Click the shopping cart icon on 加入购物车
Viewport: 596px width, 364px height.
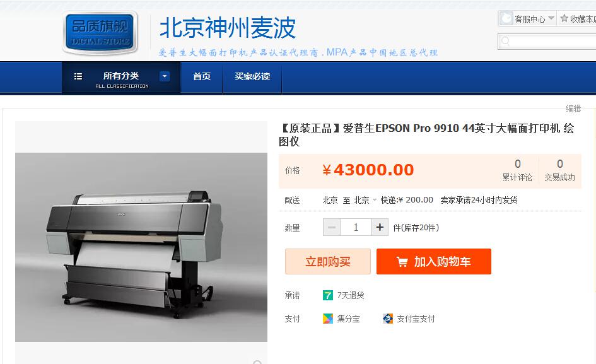pyautogui.click(x=402, y=262)
